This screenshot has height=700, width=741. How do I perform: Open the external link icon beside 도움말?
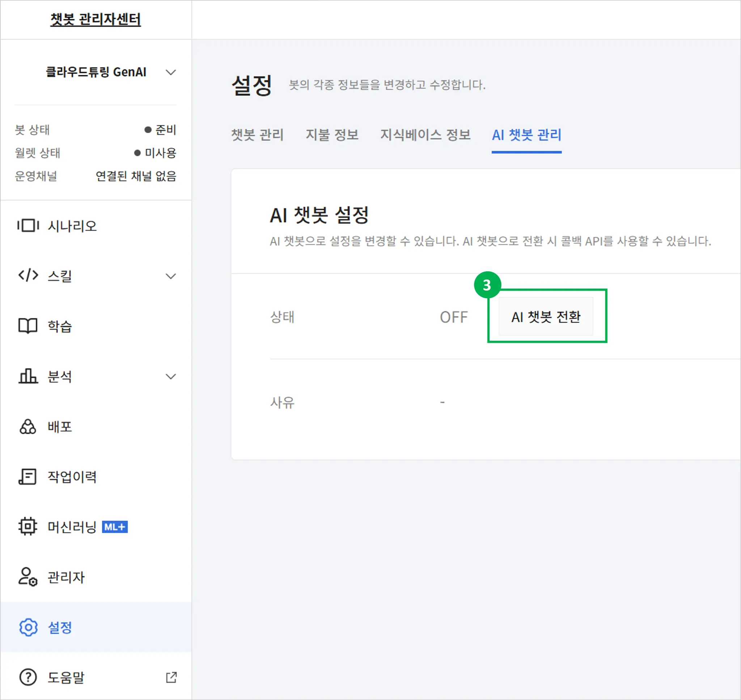tap(171, 678)
